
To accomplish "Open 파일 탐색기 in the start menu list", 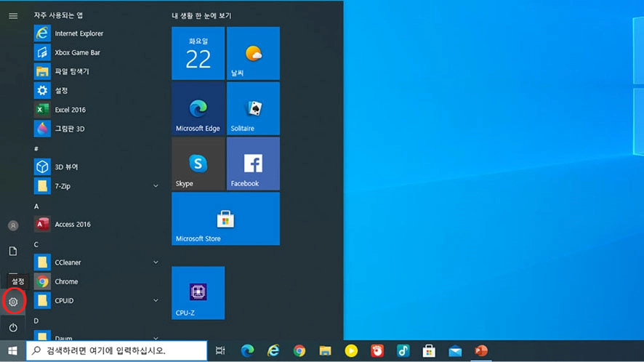I will point(97,71).
